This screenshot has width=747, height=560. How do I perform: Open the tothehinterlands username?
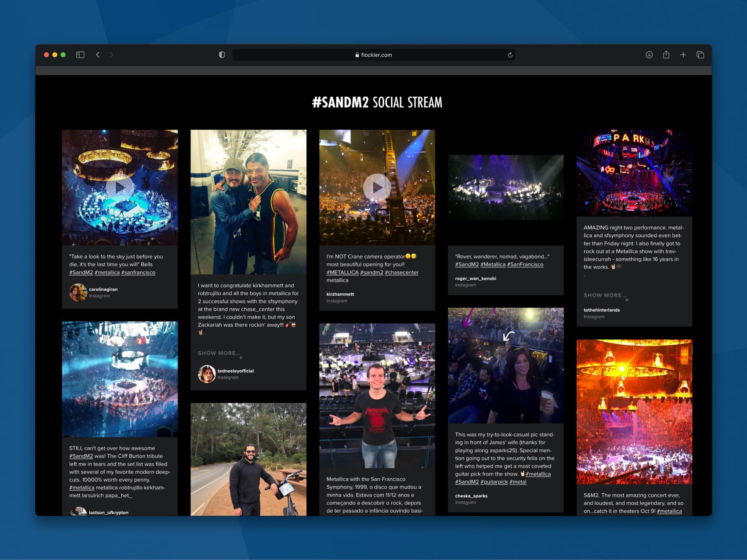pos(602,310)
